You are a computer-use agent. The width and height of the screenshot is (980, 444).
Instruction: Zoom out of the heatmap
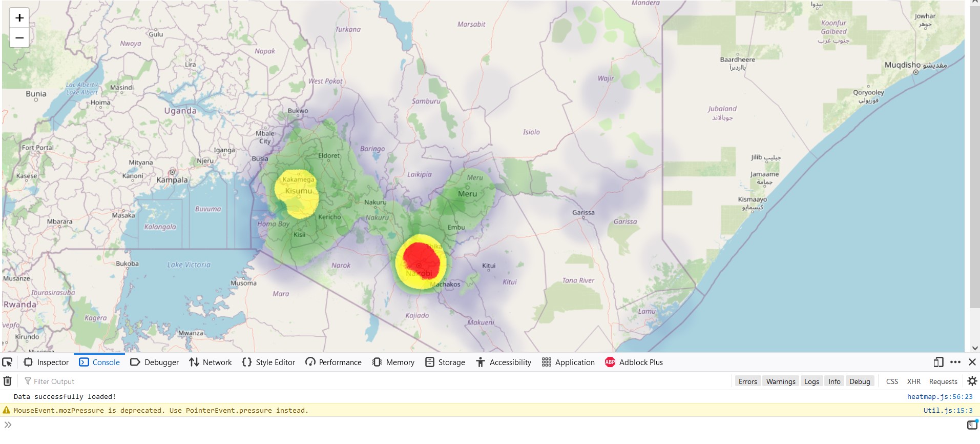tap(19, 38)
